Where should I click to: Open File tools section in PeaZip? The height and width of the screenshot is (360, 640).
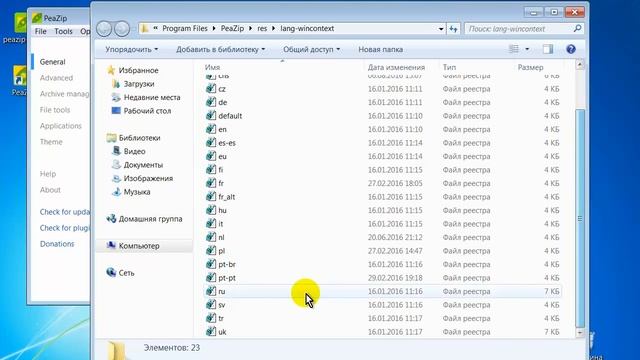(55, 110)
